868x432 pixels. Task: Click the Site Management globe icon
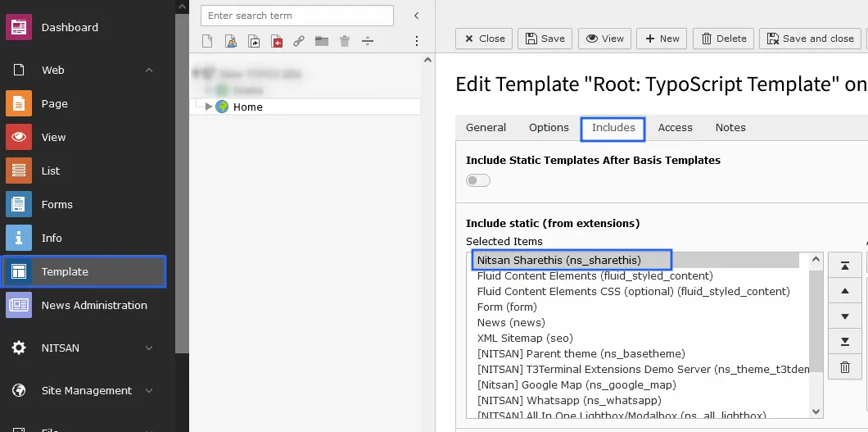coord(19,390)
